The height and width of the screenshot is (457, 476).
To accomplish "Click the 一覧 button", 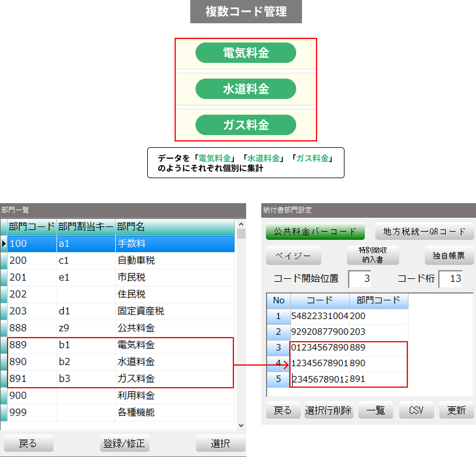I will coord(375,410).
